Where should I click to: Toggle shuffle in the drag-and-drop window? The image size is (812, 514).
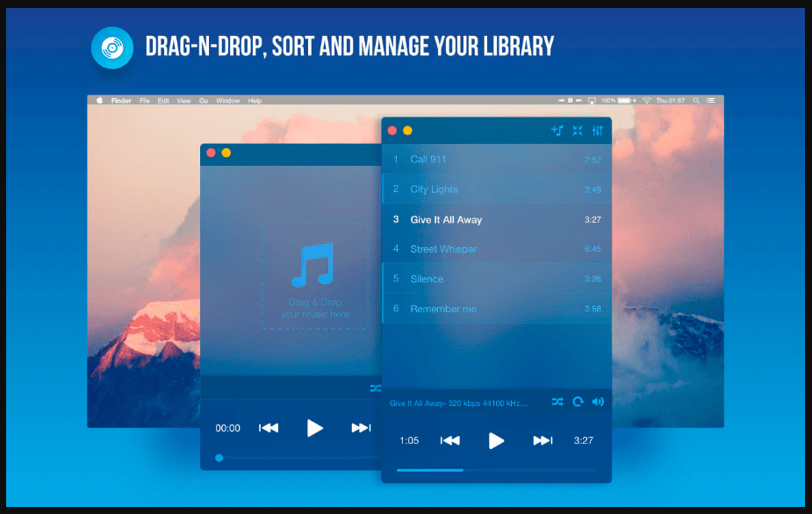point(376,389)
